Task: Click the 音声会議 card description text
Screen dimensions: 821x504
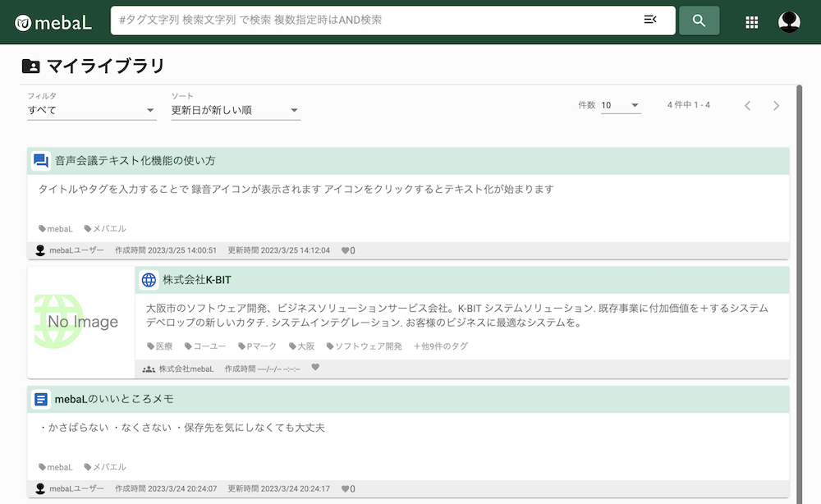Action: pos(296,190)
